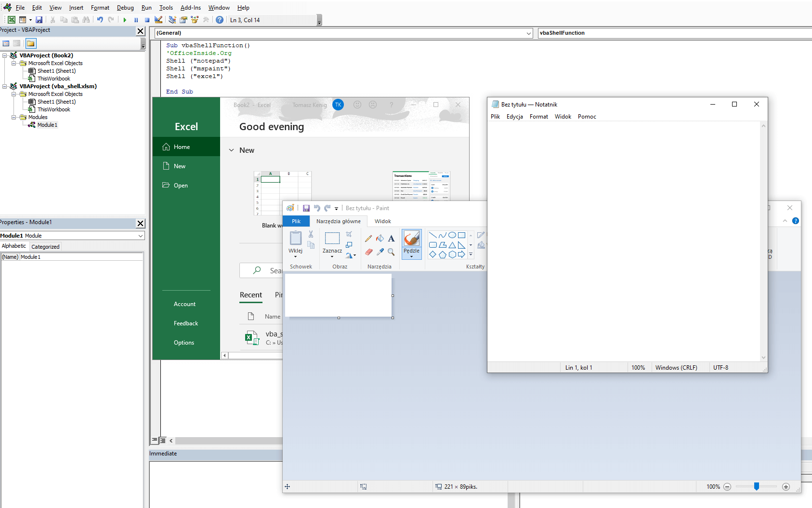
Task: Select the Pencil tool in Paint
Action: [x=368, y=238]
